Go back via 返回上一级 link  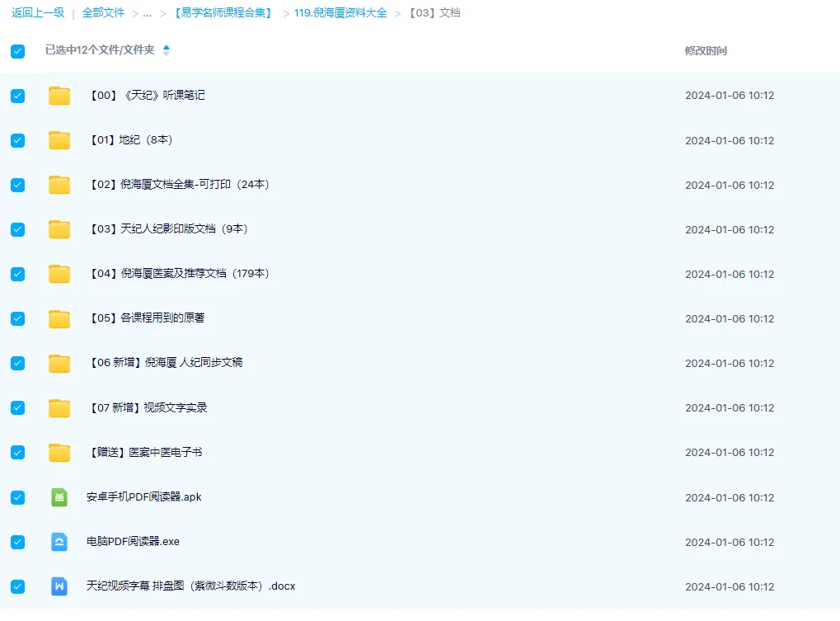coord(38,13)
